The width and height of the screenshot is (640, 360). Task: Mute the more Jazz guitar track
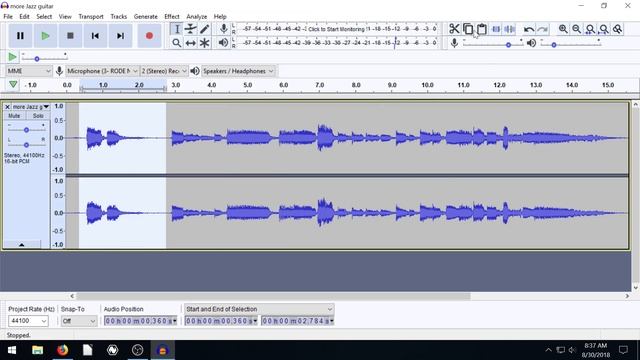pos(14,116)
